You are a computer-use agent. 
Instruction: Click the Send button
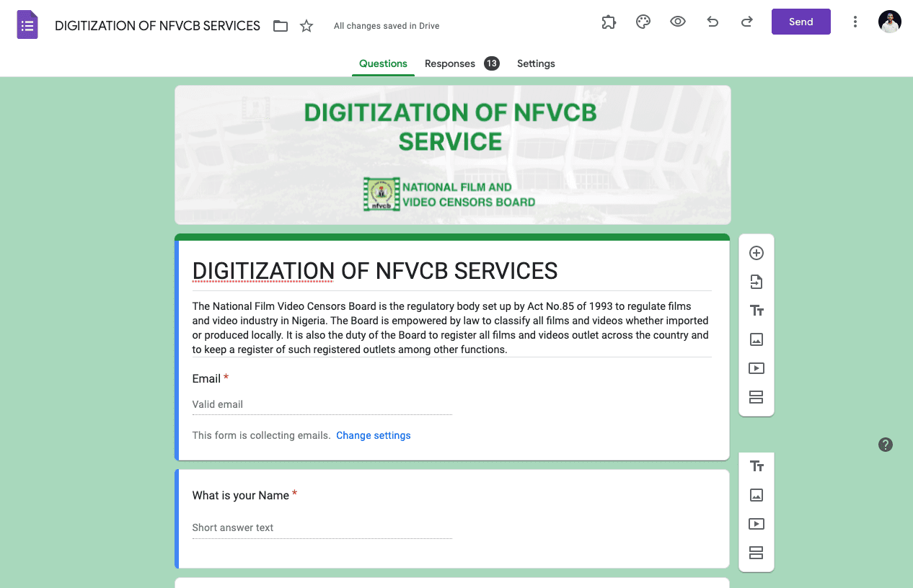pyautogui.click(x=801, y=22)
